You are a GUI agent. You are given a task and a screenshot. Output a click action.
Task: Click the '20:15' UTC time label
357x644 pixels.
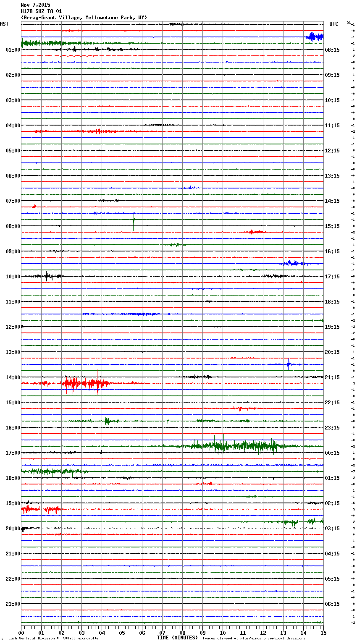(332, 352)
